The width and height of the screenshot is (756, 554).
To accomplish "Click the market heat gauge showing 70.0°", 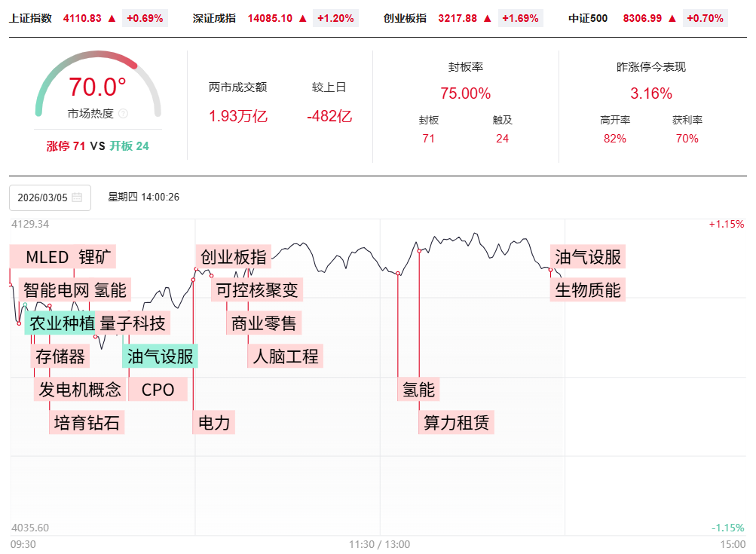I will tap(98, 87).
